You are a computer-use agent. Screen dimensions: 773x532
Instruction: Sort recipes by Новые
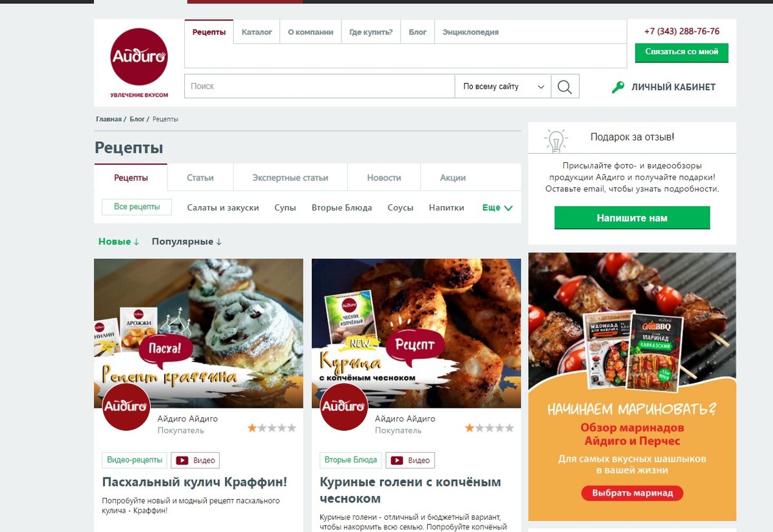point(119,242)
